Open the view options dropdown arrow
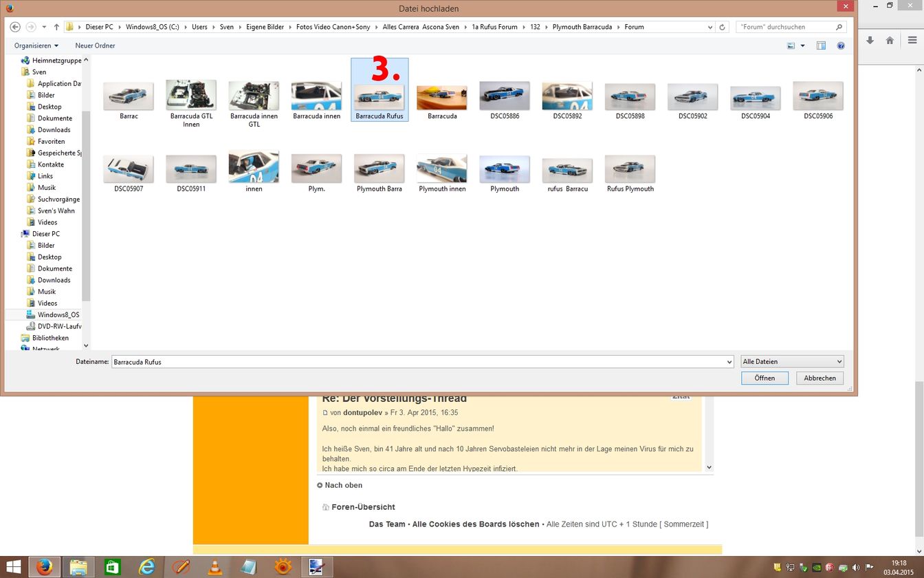This screenshot has height=578, width=924. pos(802,45)
